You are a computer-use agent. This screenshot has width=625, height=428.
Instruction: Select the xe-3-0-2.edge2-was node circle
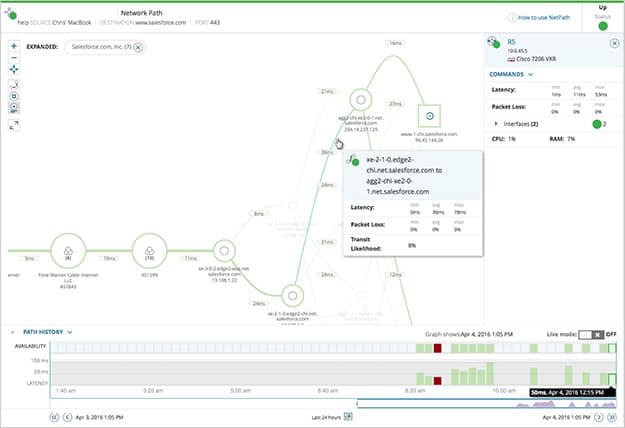[224, 251]
